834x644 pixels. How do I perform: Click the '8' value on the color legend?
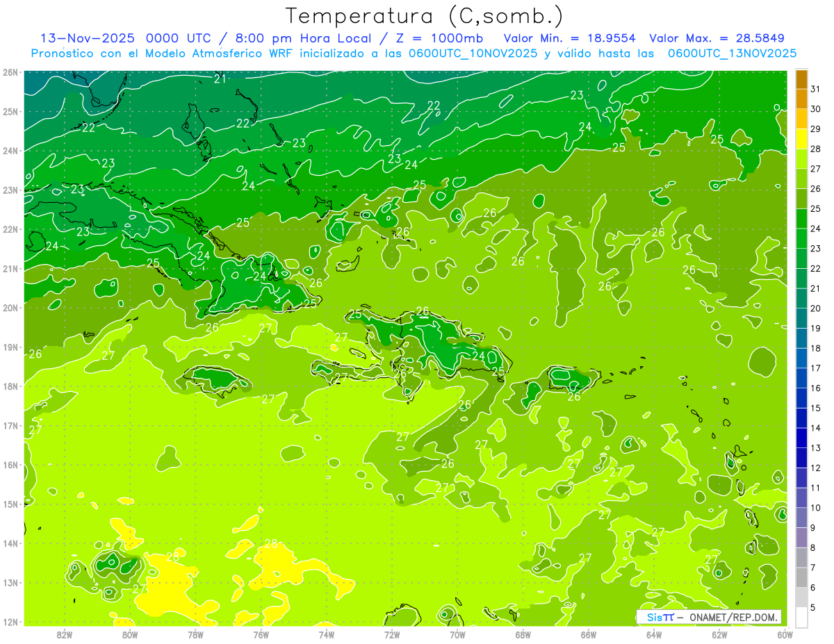[x=813, y=547]
